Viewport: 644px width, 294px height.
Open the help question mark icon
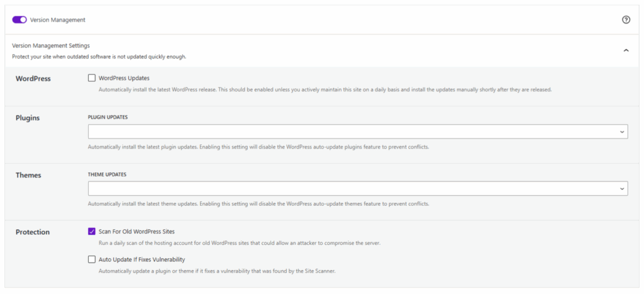point(626,20)
